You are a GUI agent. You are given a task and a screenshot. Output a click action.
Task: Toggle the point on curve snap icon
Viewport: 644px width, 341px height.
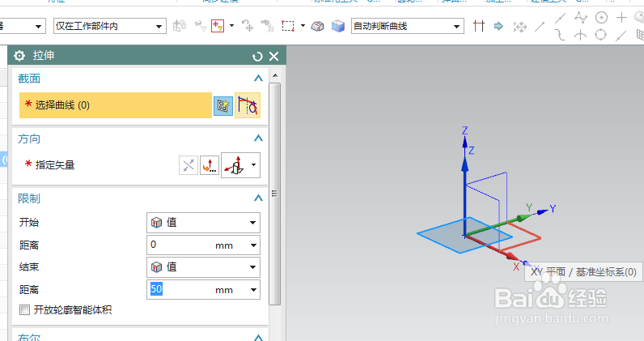tap(621, 36)
